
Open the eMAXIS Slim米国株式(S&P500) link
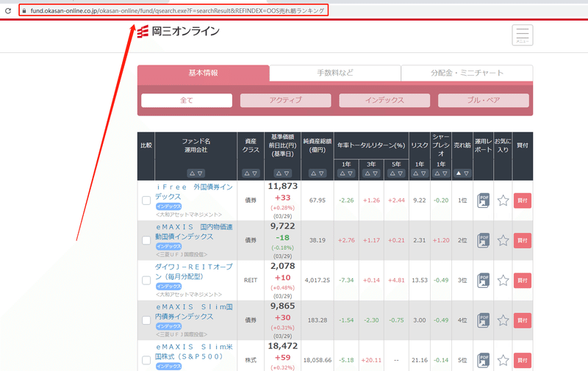194,351
